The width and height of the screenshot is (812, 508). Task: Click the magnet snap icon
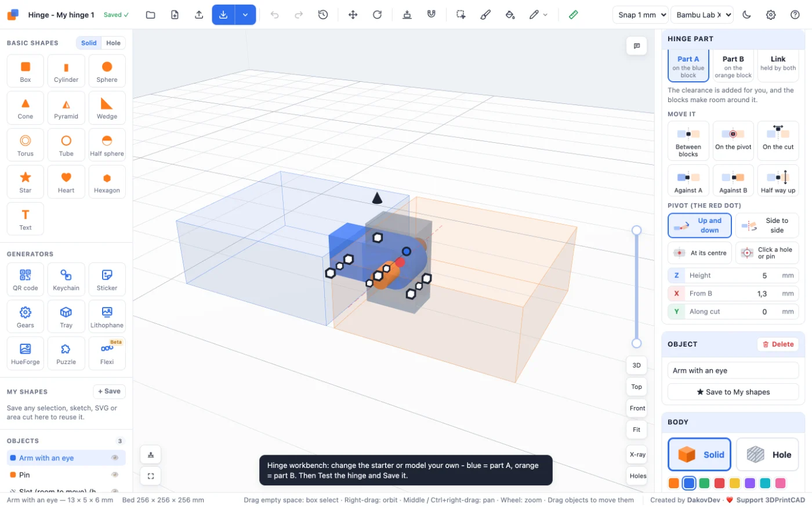(x=432, y=15)
